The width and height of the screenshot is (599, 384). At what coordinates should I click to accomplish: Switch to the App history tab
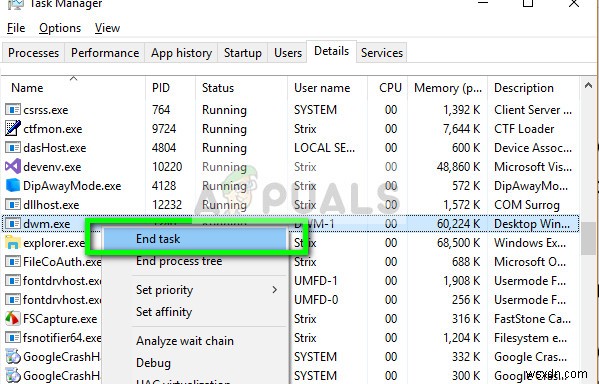click(x=181, y=53)
